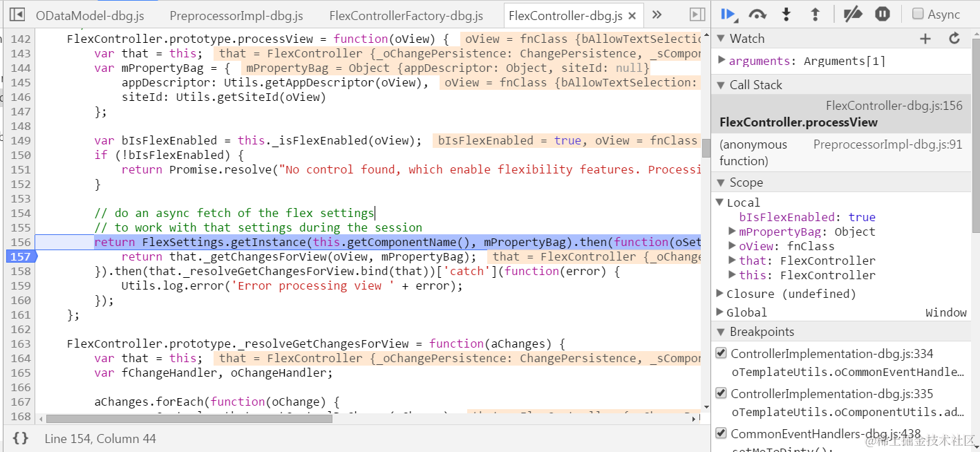The width and height of the screenshot is (980, 452).
Task: Select FlexController.processView call frame
Action: click(x=841, y=114)
